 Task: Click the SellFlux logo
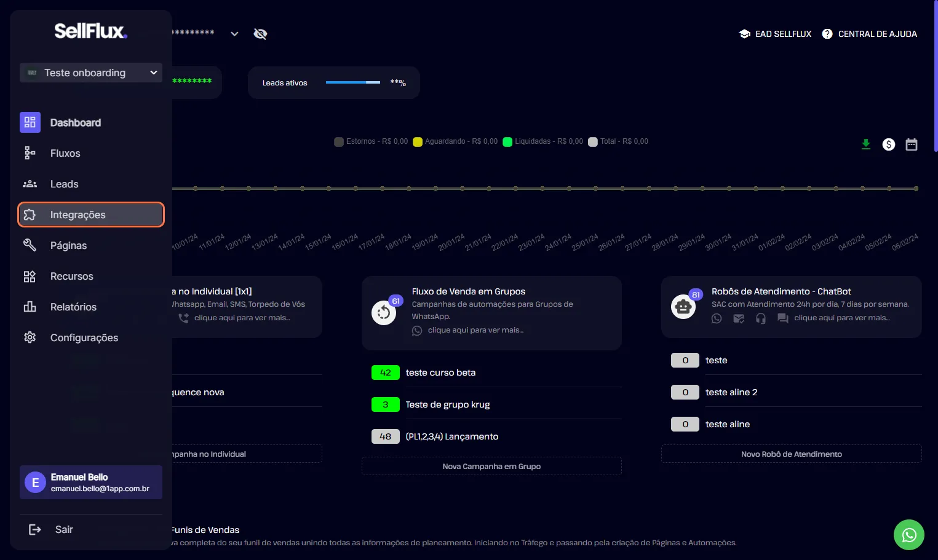(x=90, y=31)
